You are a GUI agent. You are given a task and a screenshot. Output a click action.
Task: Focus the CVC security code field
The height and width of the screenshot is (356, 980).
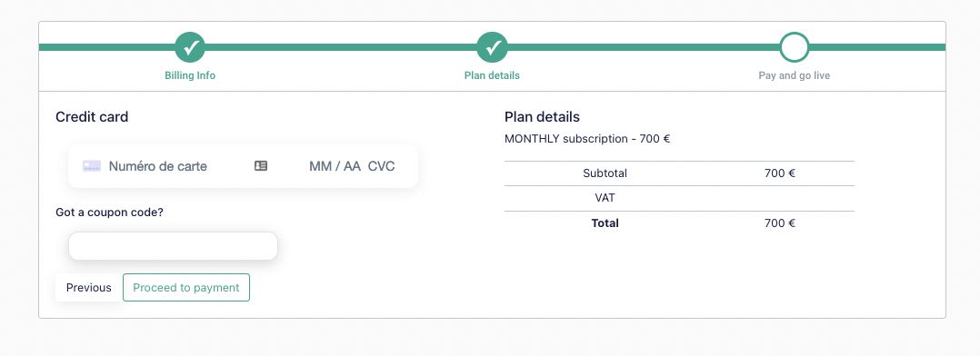coord(381,166)
